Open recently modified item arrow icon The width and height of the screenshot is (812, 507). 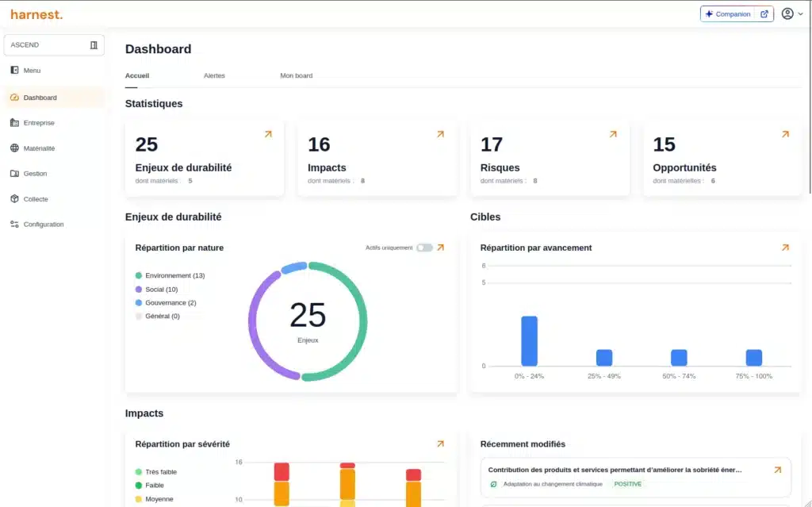click(x=777, y=471)
